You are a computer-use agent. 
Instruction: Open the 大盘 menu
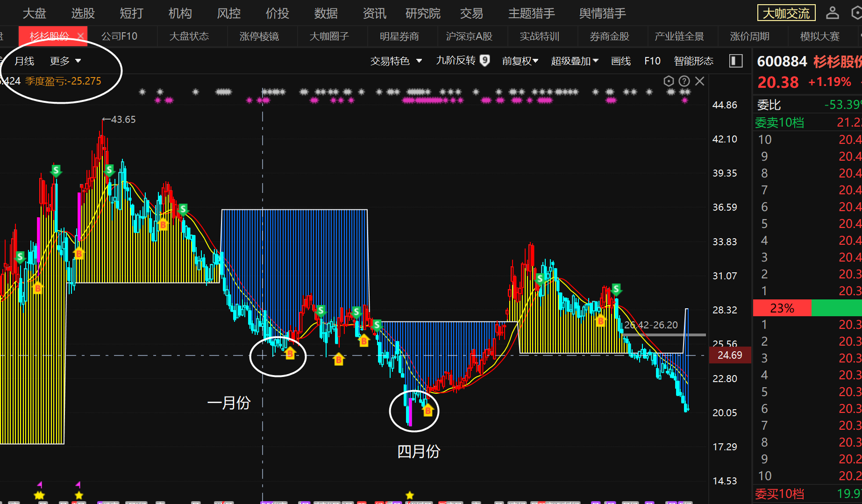click(35, 13)
